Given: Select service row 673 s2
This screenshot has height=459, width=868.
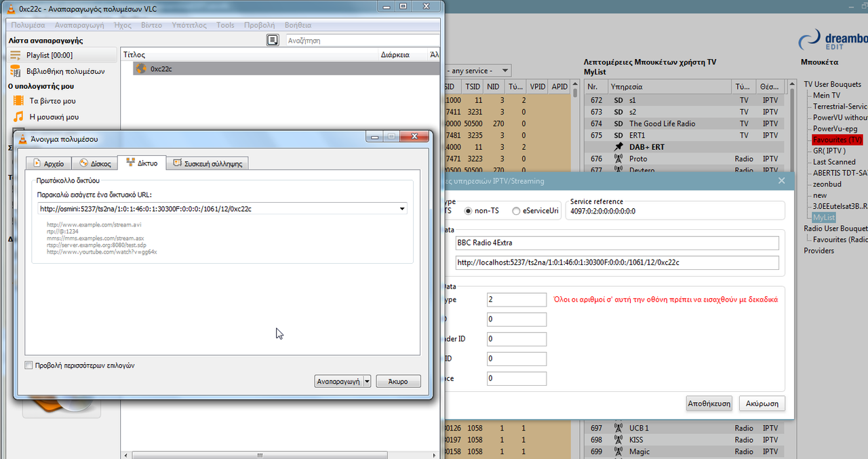Looking at the screenshot, I should [685, 112].
